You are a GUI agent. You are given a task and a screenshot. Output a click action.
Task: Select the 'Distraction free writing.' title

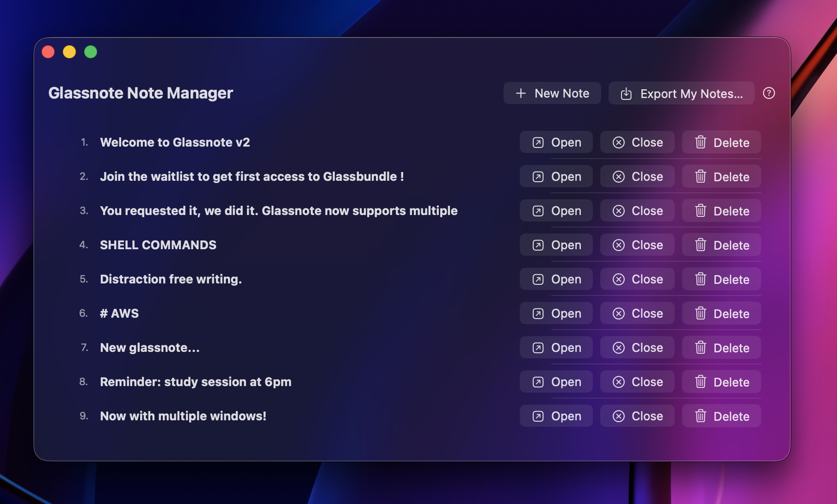171,279
